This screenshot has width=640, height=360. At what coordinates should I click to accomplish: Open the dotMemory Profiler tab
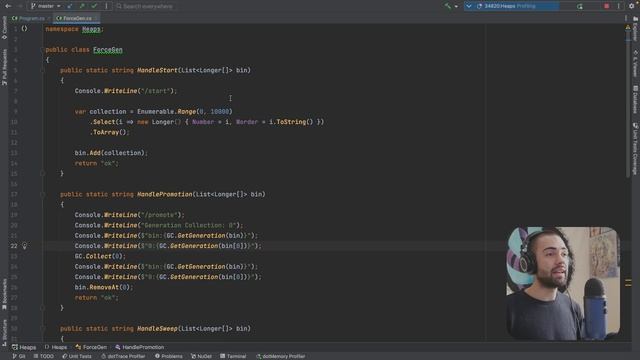click(280, 356)
